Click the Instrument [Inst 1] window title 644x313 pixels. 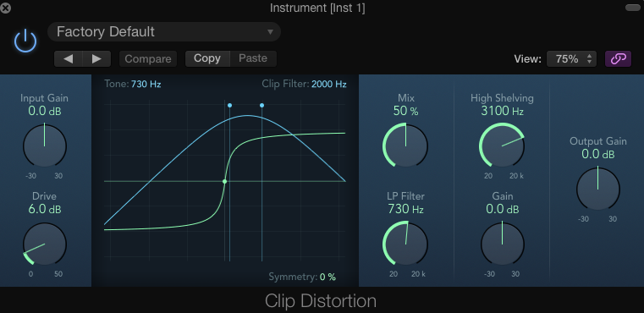pyautogui.click(x=317, y=8)
